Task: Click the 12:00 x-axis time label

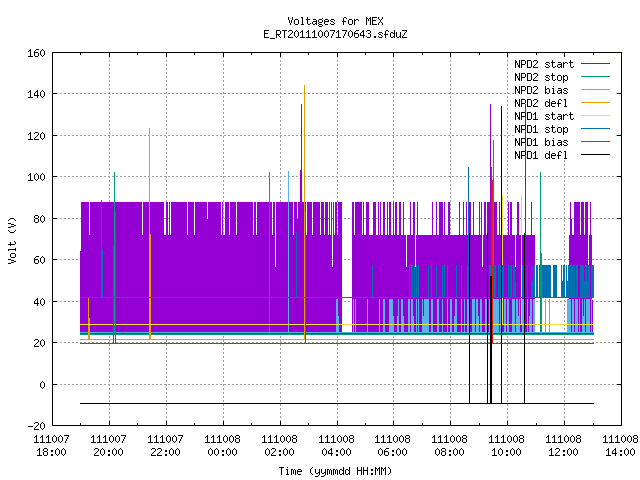Action: click(563, 452)
